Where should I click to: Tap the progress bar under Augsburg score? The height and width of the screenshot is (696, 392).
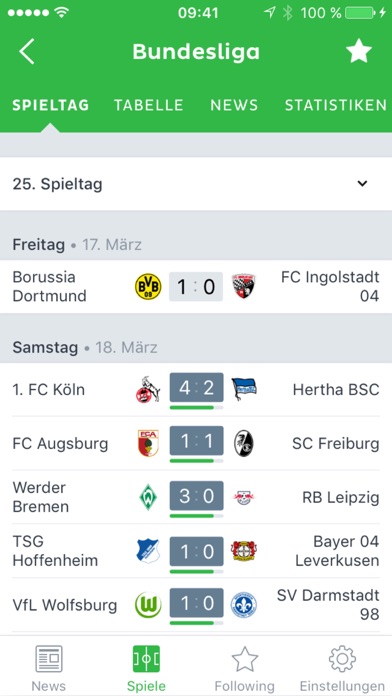196,461
